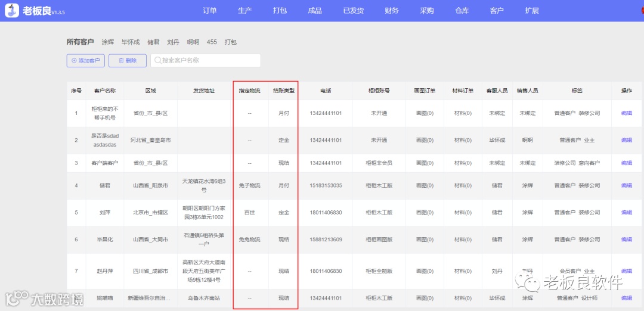Click the 删除 button
Viewport: 644px width, 311px height.
coord(128,60)
